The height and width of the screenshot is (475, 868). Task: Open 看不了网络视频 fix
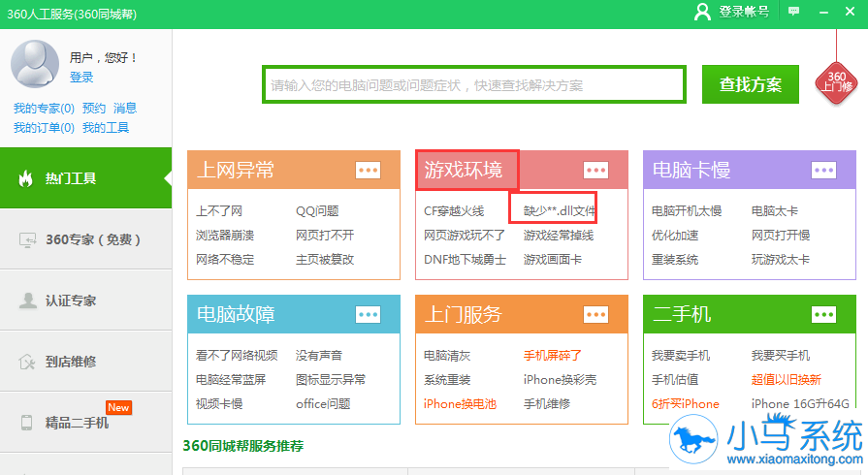point(237,356)
